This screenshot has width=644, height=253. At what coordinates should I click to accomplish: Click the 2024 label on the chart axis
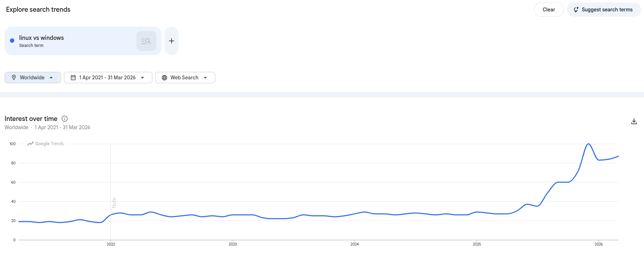pos(355,244)
